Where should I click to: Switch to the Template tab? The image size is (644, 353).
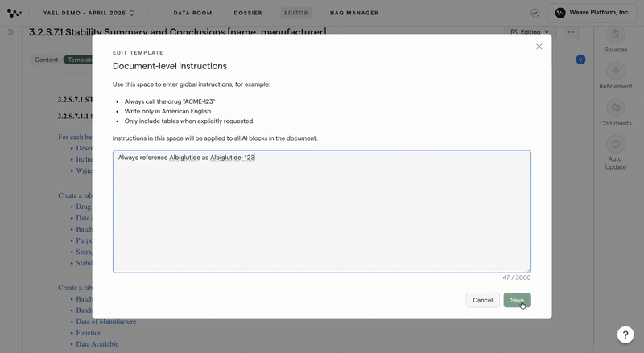click(x=78, y=60)
